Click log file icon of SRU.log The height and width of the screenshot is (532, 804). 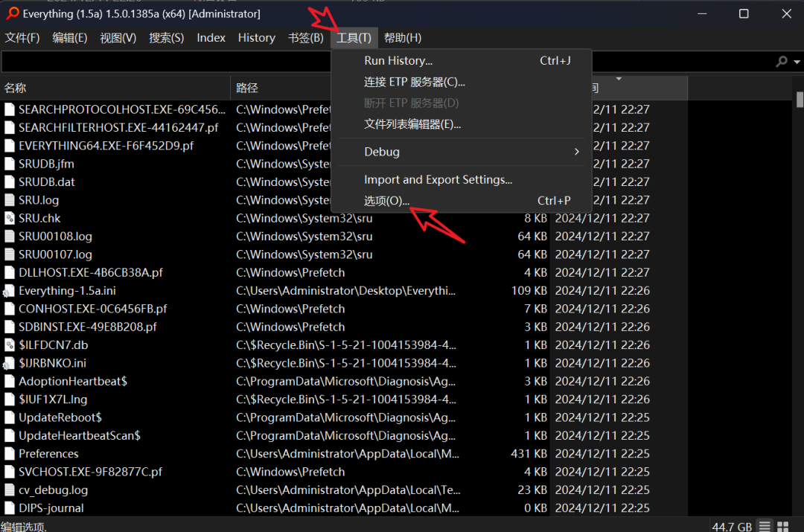click(9, 200)
